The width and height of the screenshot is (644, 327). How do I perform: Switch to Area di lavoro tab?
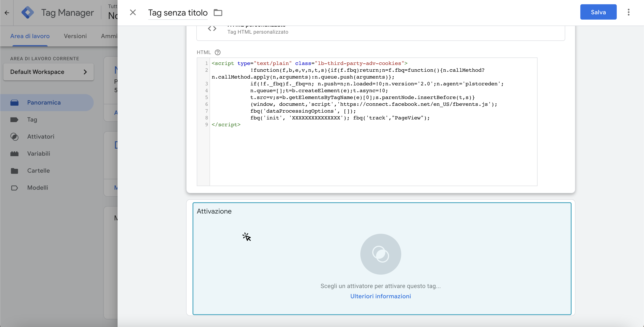30,36
